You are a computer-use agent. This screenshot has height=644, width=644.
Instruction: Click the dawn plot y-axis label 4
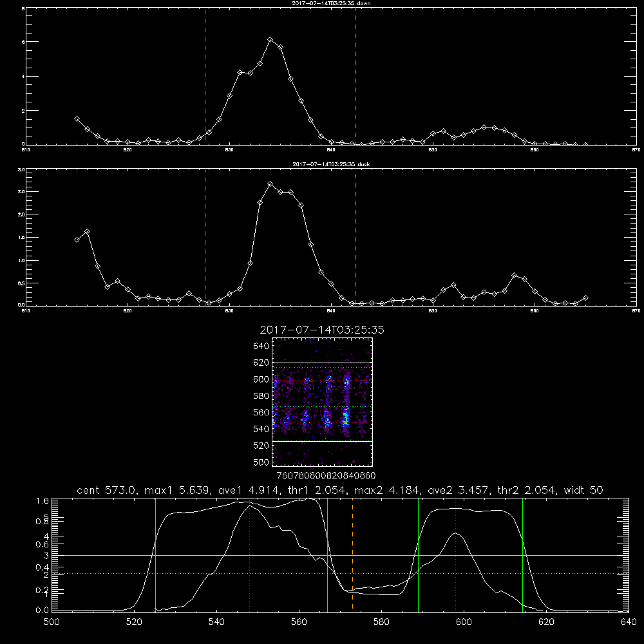(x=23, y=77)
